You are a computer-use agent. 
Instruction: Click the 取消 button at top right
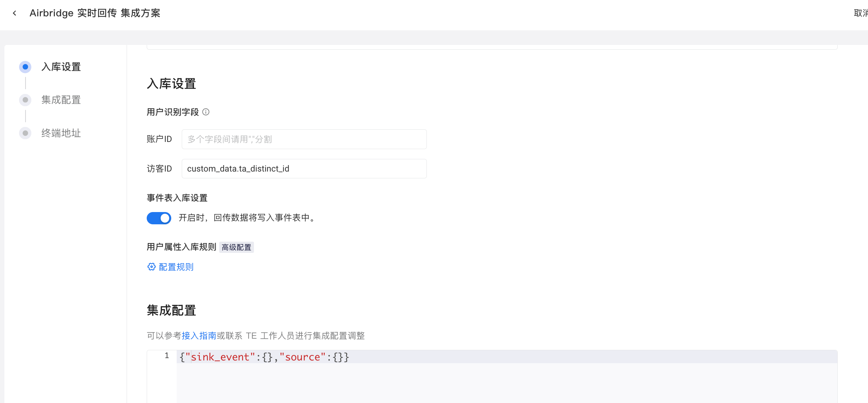[861, 13]
